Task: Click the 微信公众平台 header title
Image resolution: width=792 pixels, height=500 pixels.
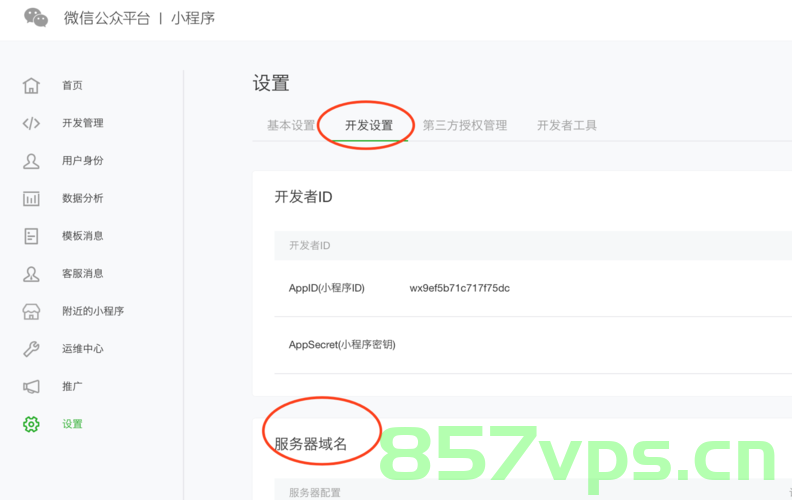Action: point(107,18)
